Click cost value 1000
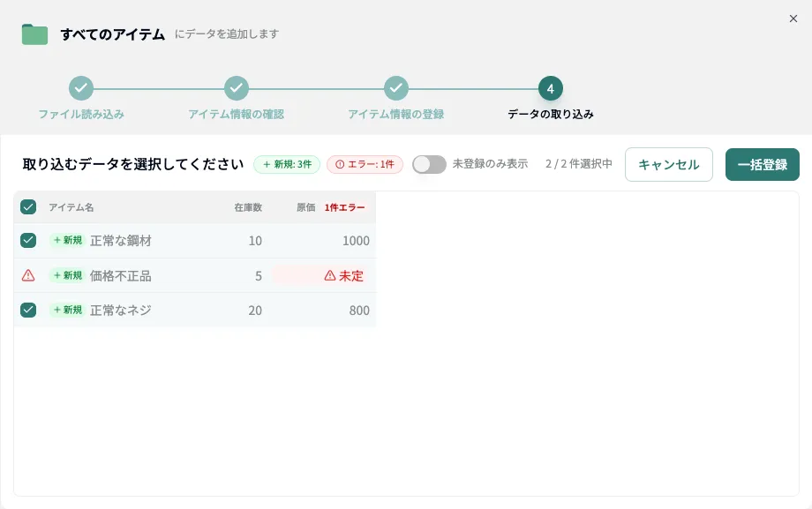Screen dimensions: 812x509 click(x=356, y=241)
